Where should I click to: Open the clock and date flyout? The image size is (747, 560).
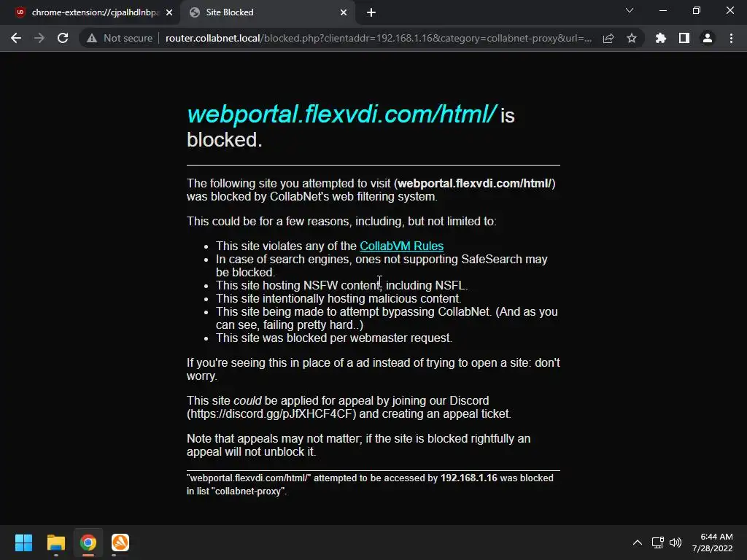(x=713, y=542)
